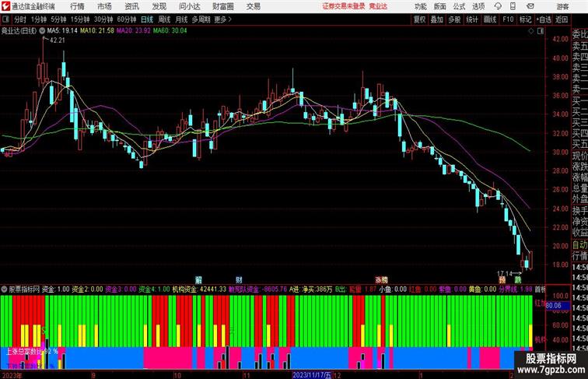Expand the 股票指标网 sub-indicator dropdown arrow
This screenshot has height=379, width=588.
(5, 290)
